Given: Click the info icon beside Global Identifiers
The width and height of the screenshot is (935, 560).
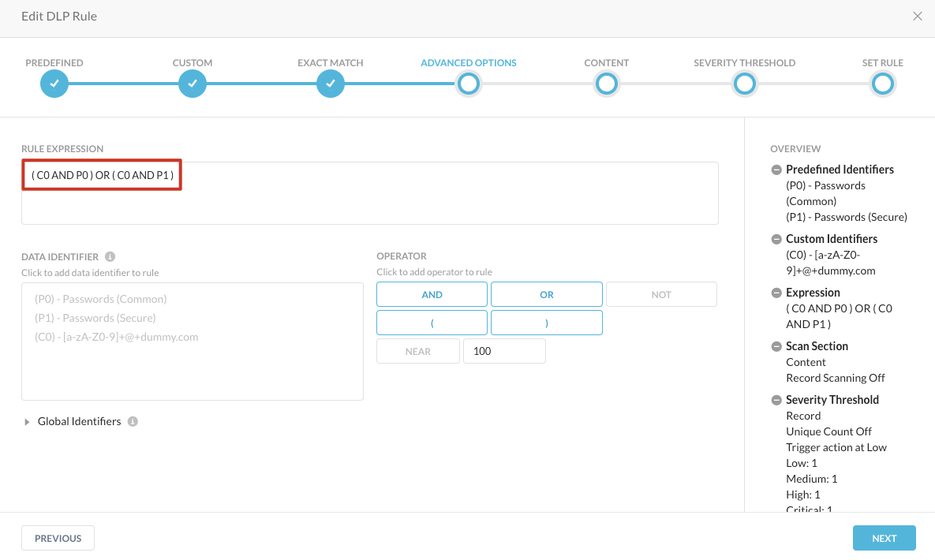Looking at the screenshot, I should click(133, 421).
